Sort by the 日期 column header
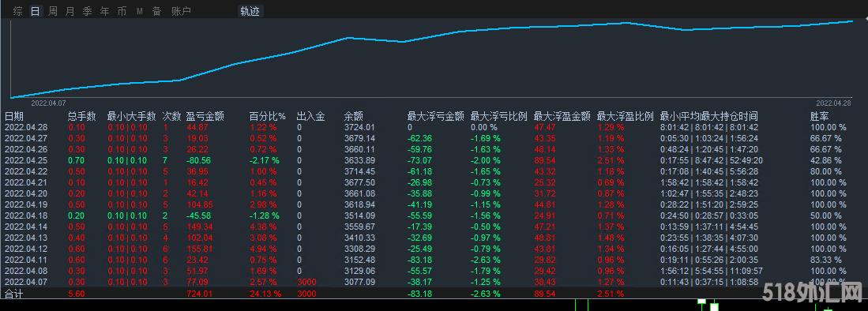Screen dimensions: 868x311 coord(14,116)
